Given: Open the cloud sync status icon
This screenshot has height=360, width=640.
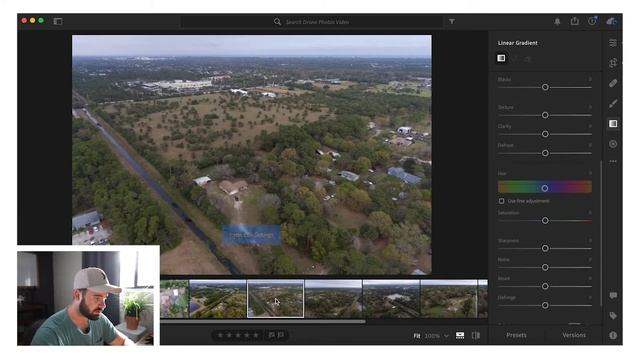Looking at the screenshot, I should click(611, 21).
